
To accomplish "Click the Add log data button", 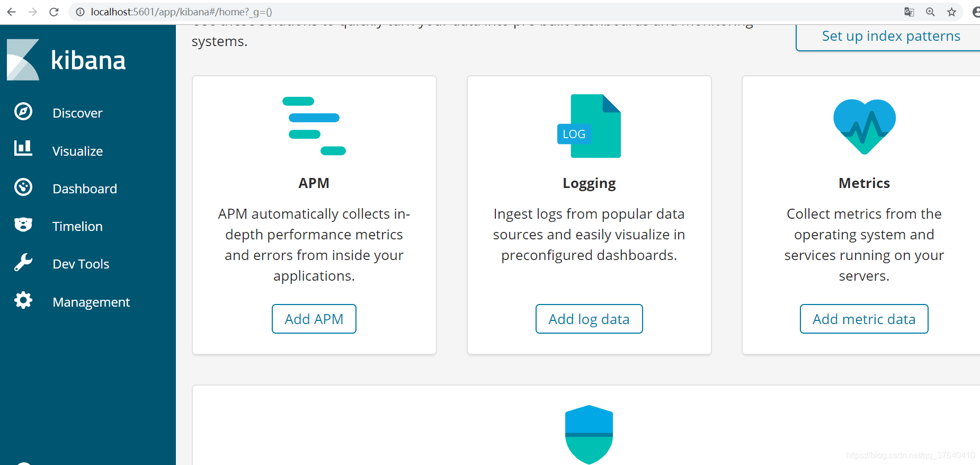I will (x=589, y=319).
